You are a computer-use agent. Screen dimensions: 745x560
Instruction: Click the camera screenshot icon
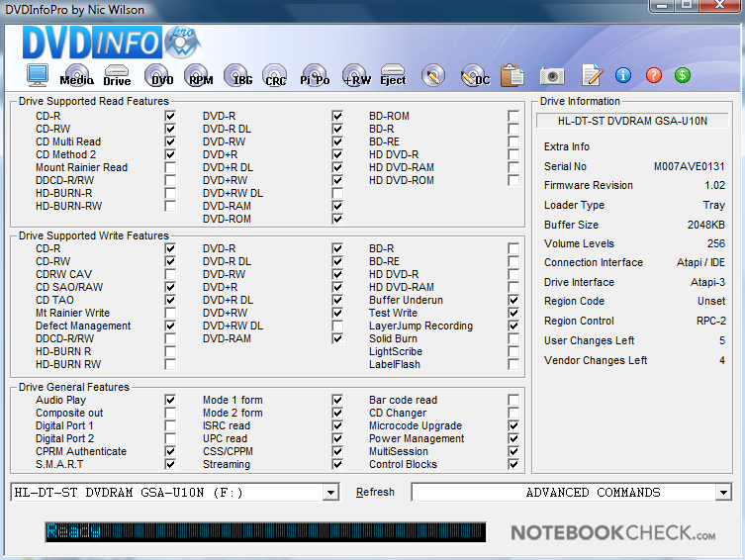(x=552, y=76)
